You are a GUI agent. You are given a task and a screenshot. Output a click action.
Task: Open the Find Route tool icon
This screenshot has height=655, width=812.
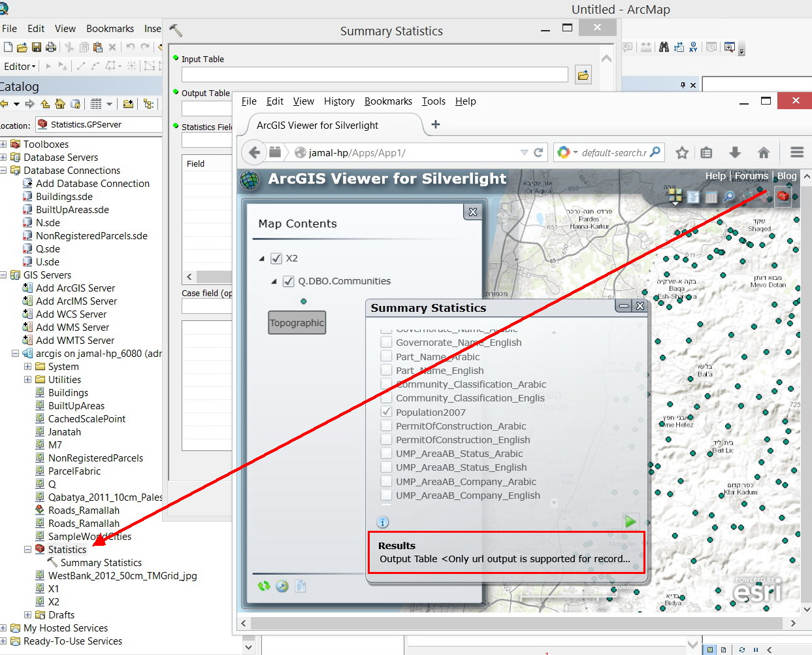click(x=679, y=47)
